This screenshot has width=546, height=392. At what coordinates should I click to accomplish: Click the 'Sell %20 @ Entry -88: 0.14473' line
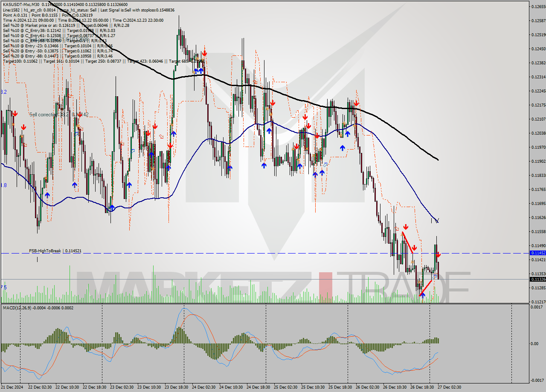point(58,56)
